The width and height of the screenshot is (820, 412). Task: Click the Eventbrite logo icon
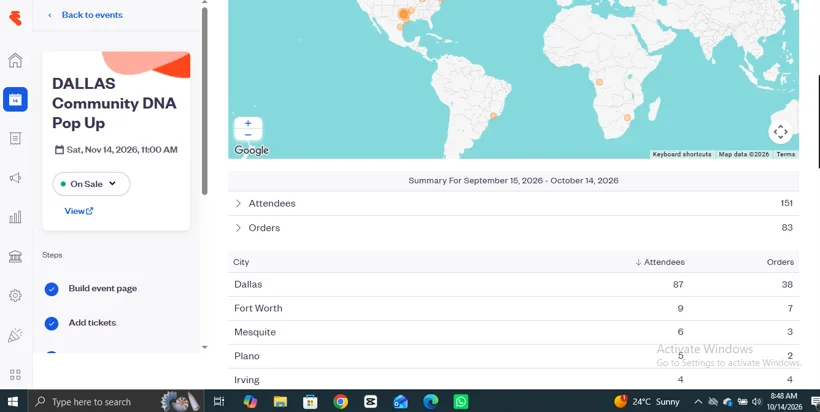click(15, 18)
